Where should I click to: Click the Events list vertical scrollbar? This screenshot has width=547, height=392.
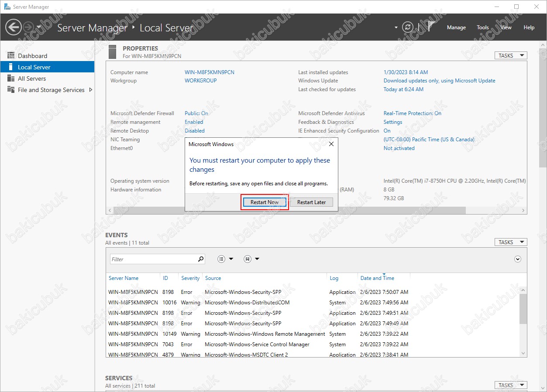(x=523, y=309)
